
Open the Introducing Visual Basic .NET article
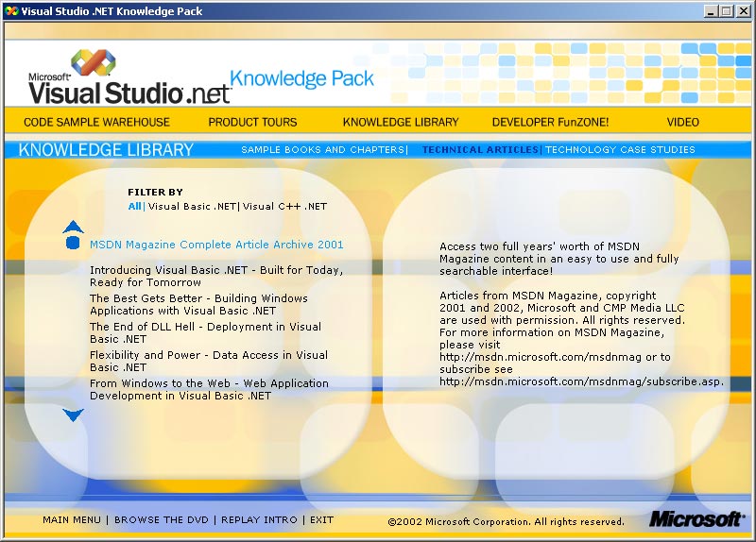click(x=216, y=276)
